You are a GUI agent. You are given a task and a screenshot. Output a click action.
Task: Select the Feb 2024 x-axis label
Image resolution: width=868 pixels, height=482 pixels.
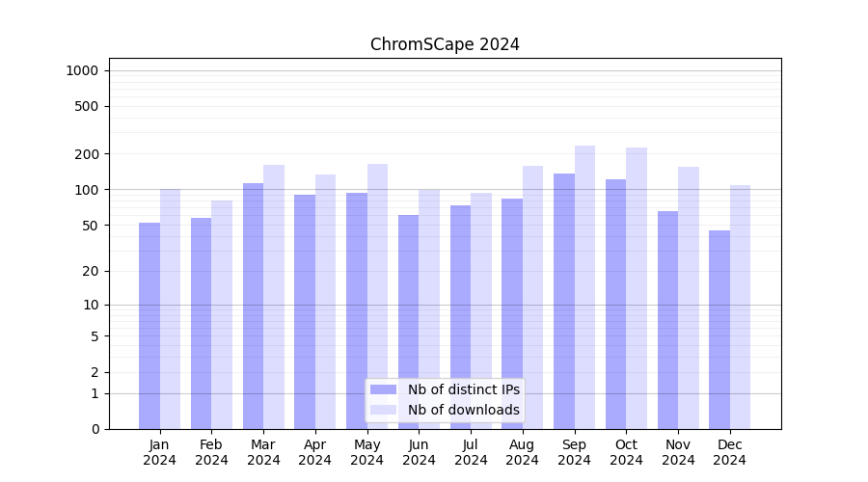coord(211,452)
